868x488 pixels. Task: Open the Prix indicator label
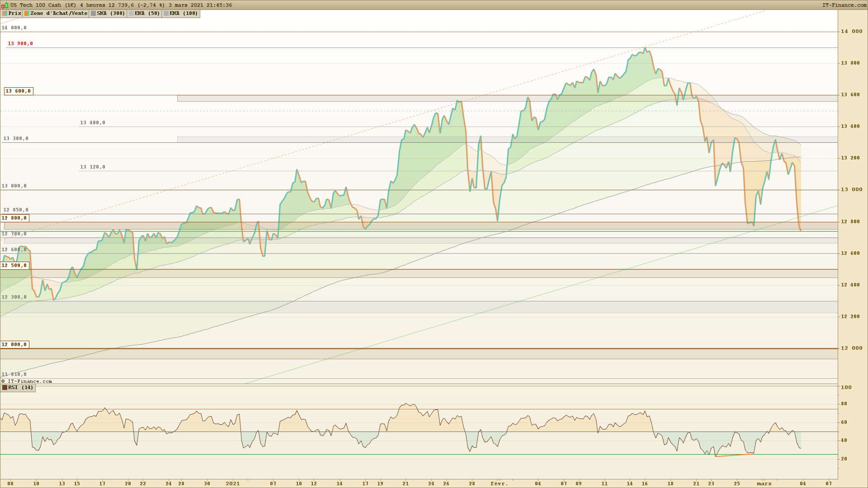coord(14,14)
